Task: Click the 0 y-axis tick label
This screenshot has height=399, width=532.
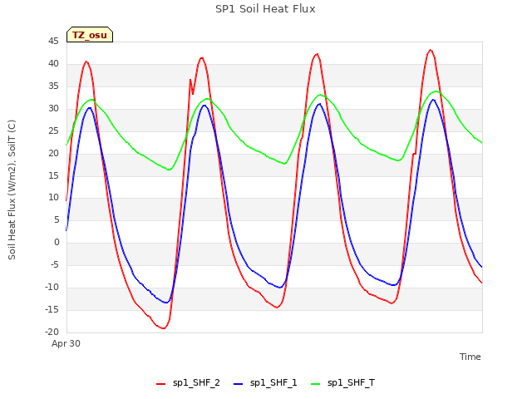Action: 57,243
